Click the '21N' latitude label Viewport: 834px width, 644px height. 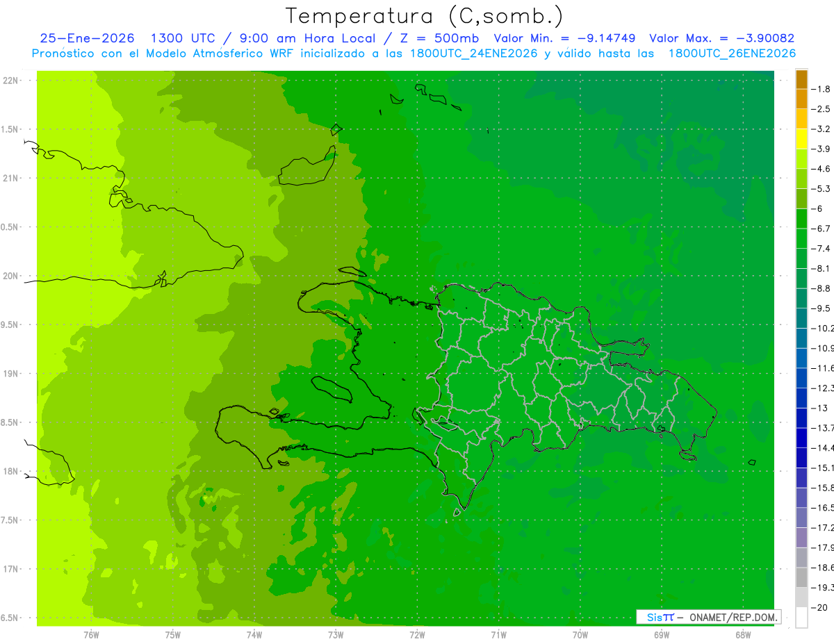point(10,179)
